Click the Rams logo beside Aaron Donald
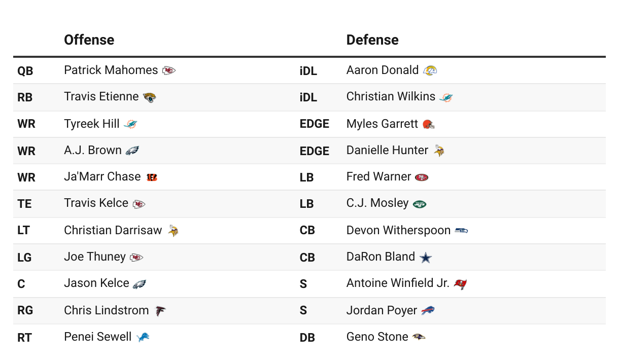This screenshot has height=364, width=619. tap(430, 70)
